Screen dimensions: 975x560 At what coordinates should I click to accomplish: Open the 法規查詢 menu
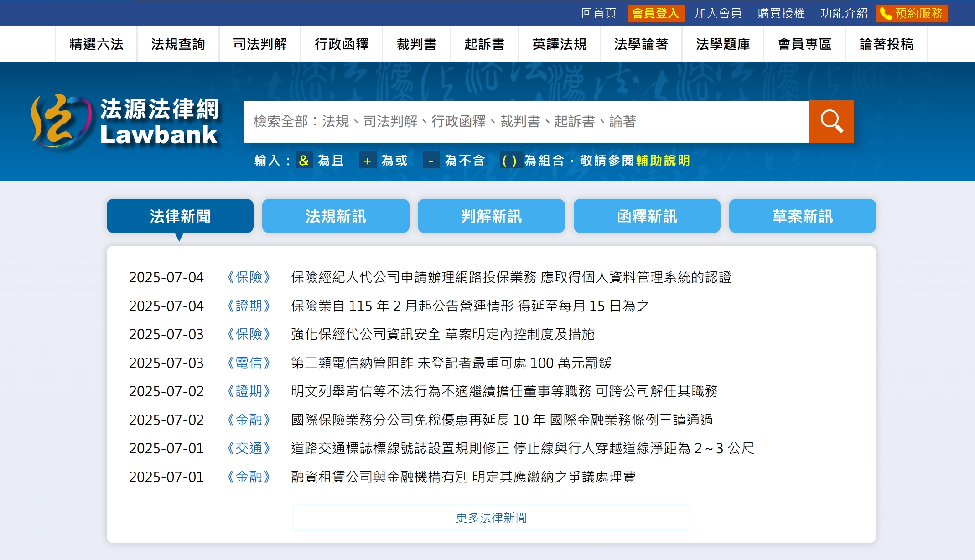click(178, 44)
